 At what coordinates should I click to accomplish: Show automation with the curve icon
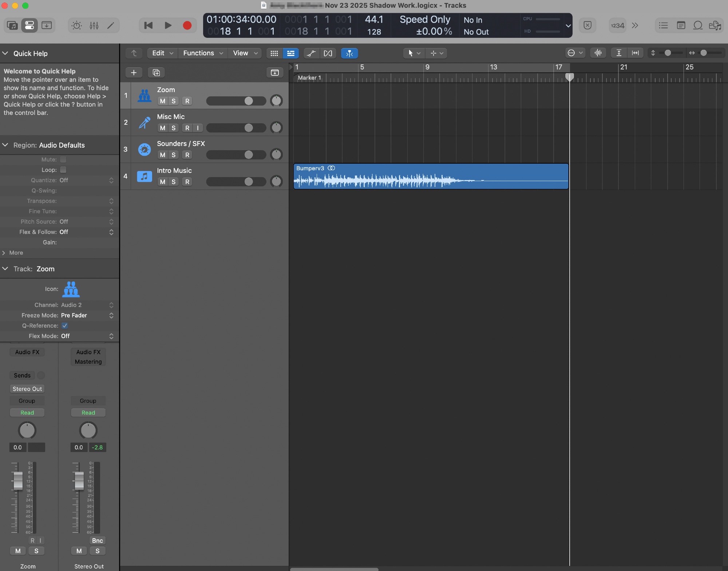[x=311, y=53]
